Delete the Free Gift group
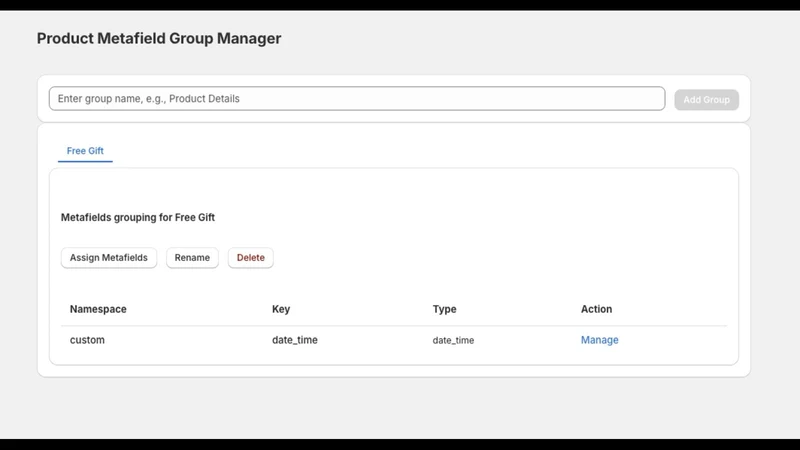800x450 pixels. [251, 258]
